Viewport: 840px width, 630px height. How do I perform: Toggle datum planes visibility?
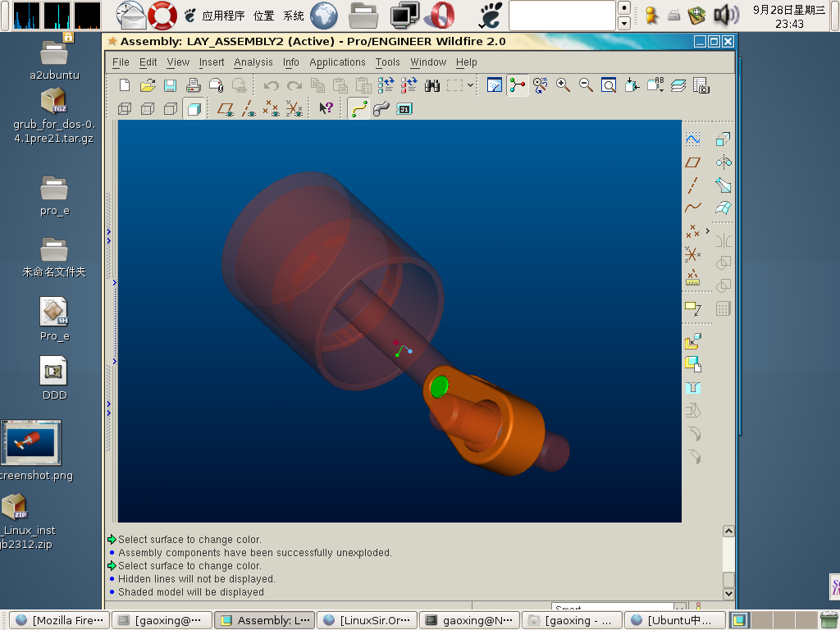point(226,109)
